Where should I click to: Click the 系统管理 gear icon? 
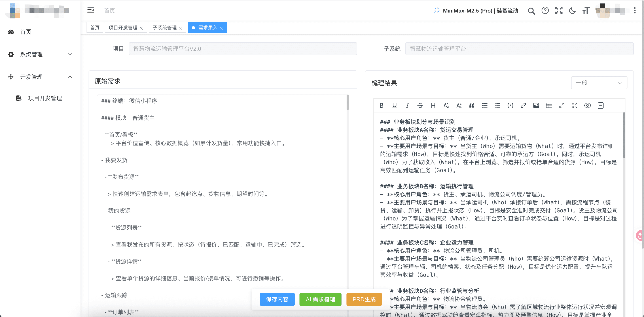coord(11,54)
